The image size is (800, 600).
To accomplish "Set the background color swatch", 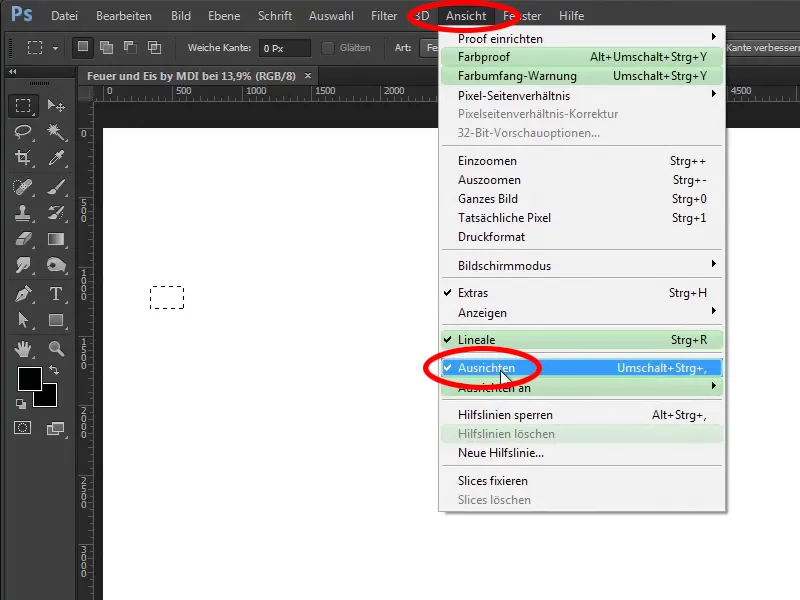I will coord(50,399).
